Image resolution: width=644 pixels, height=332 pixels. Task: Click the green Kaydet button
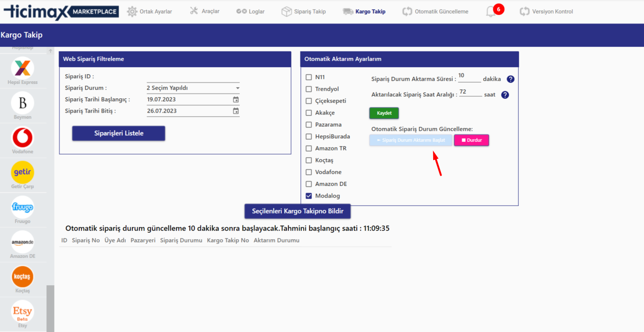pos(384,113)
